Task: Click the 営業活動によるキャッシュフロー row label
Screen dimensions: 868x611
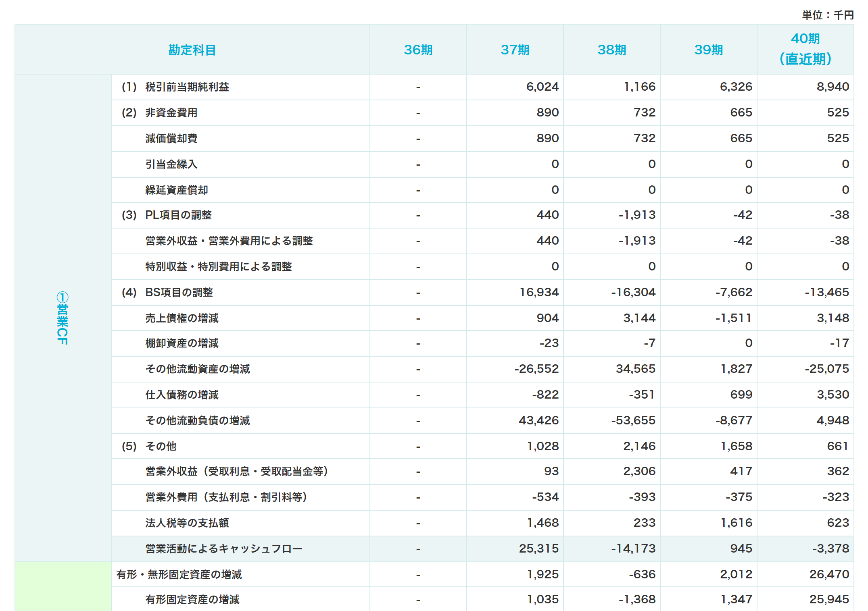Action: [x=223, y=549]
